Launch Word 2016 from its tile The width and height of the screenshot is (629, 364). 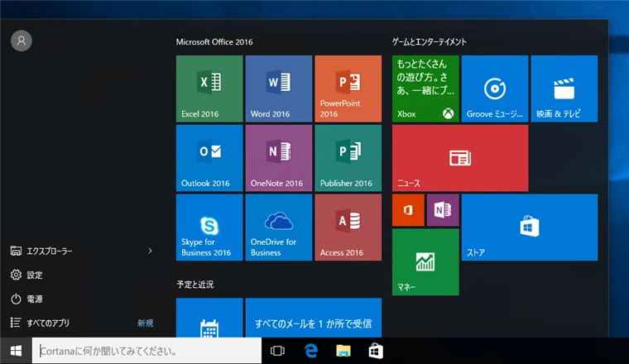pyautogui.click(x=279, y=89)
